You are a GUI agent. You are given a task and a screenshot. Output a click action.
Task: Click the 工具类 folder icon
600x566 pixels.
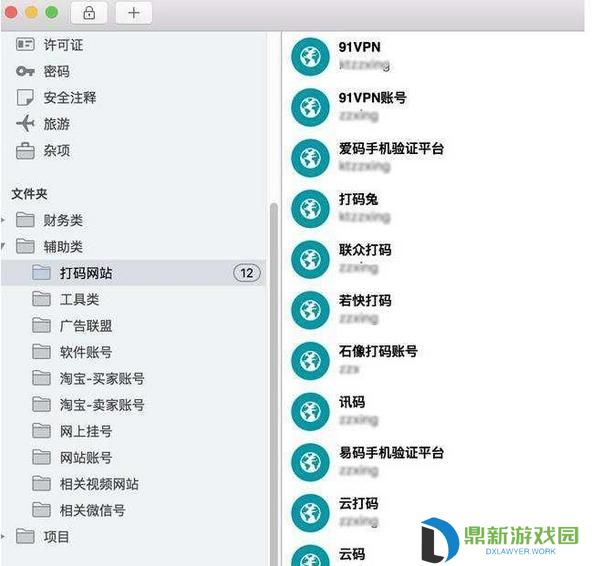point(41,299)
